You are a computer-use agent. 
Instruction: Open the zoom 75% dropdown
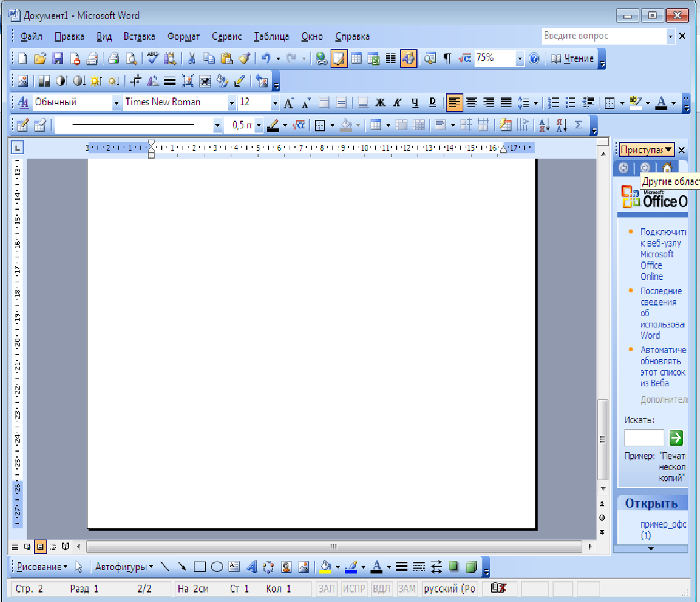(x=520, y=58)
